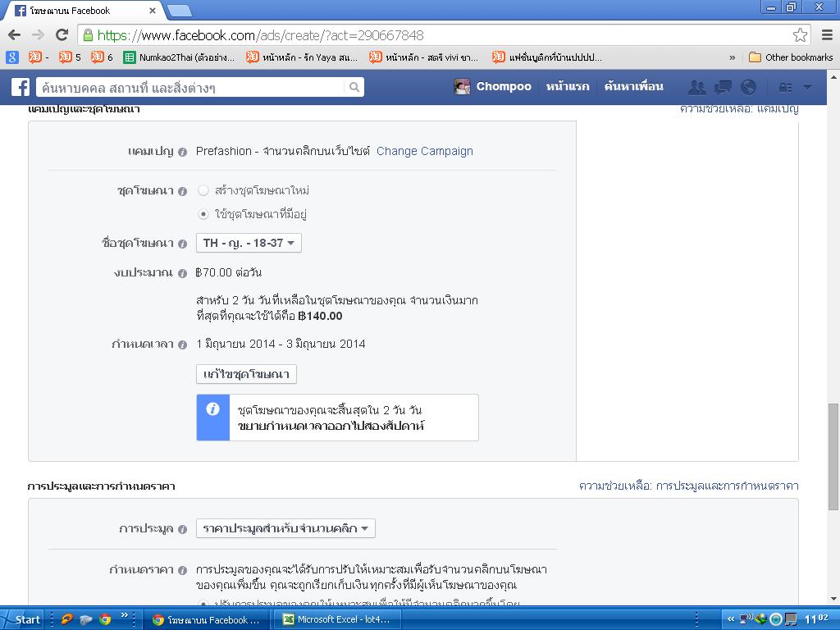Viewport: 840px width, 630px height.
Task: Reload the page
Action: (62, 35)
